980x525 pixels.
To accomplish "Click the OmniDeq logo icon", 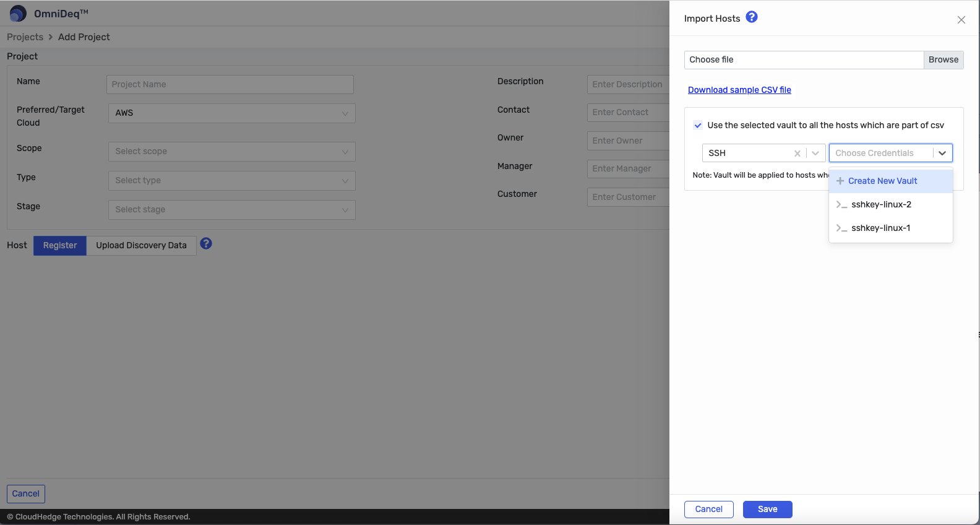I will point(18,14).
